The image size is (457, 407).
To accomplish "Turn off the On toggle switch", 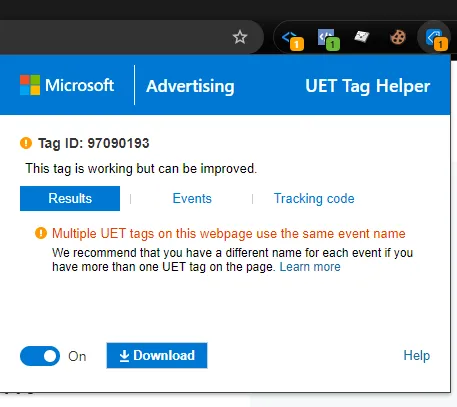I will 40,356.
